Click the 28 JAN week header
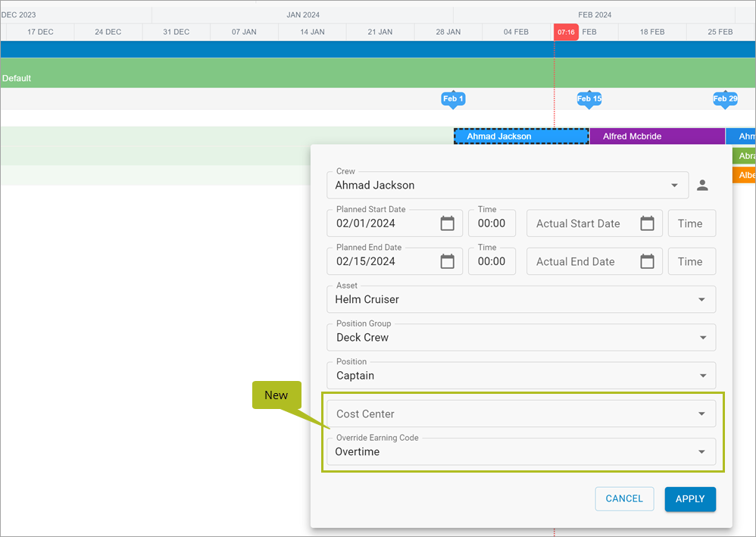756x537 pixels. pyautogui.click(x=448, y=33)
